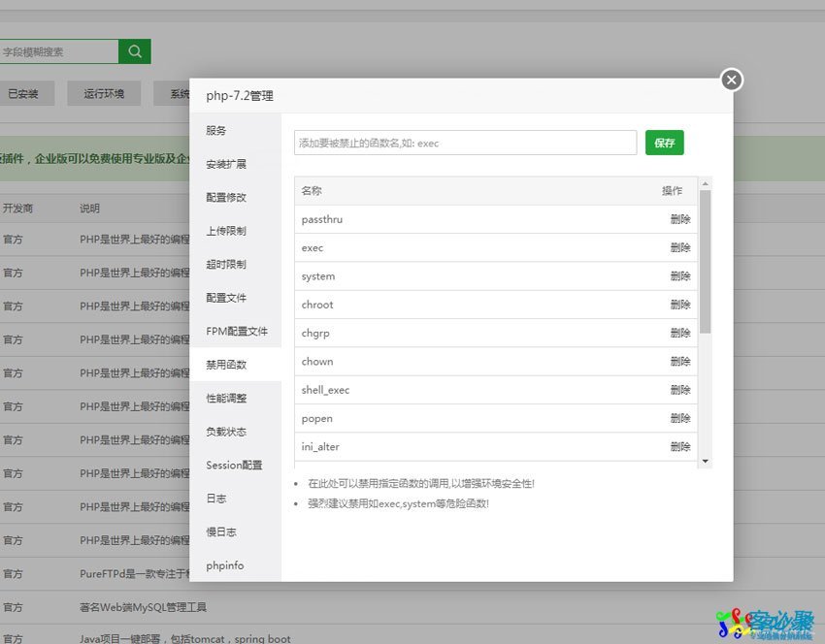Click the 保存 (Save) button
Image resolution: width=825 pixels, height=644 pixels.
point(664,142)
